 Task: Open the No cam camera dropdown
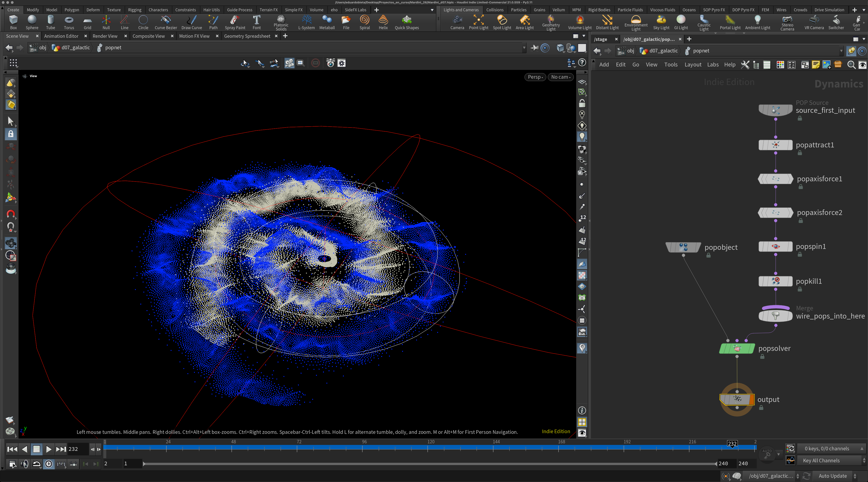coord(560,77)
